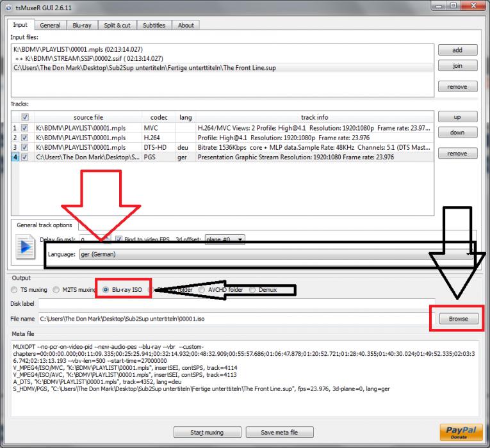Select input file 00001.mpls in list
The width and height of the screenshot is (490, 448).
tap(222, 49)
